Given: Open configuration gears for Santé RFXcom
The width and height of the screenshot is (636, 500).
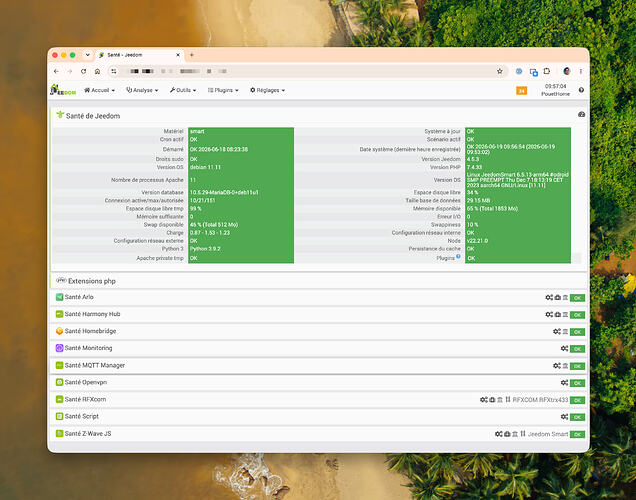Looking at the screenshot, I should [483, 400].
